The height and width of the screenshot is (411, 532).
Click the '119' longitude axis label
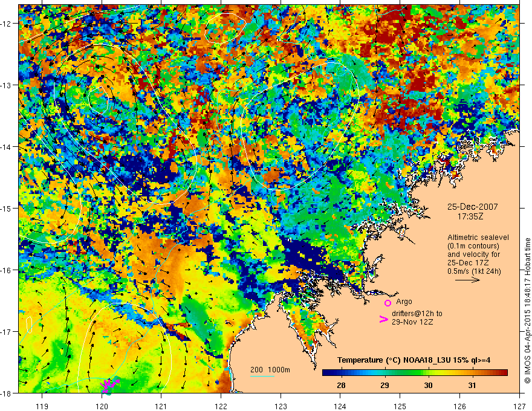(x=42, y=406)
